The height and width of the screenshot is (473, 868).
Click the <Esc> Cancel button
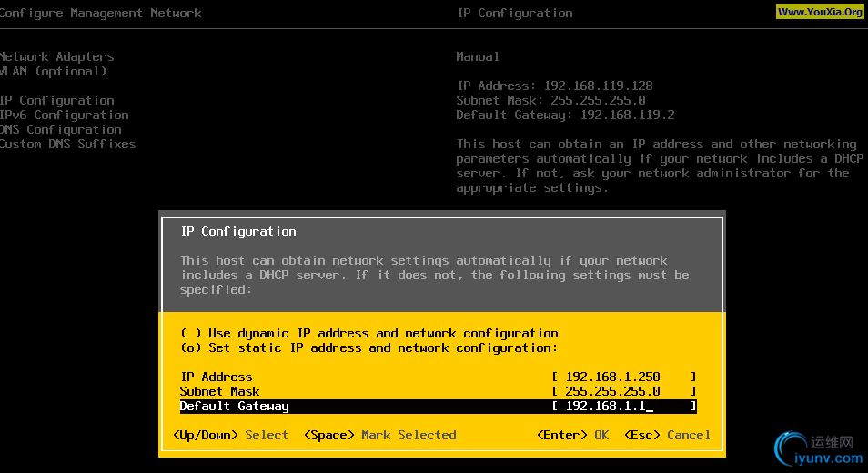coord(667,435)
